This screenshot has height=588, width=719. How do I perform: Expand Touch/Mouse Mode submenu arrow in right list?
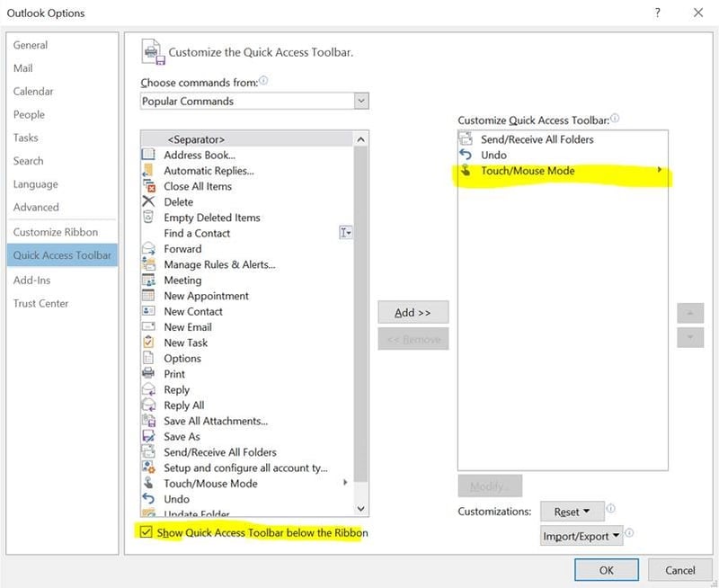(x=660, y=171)
